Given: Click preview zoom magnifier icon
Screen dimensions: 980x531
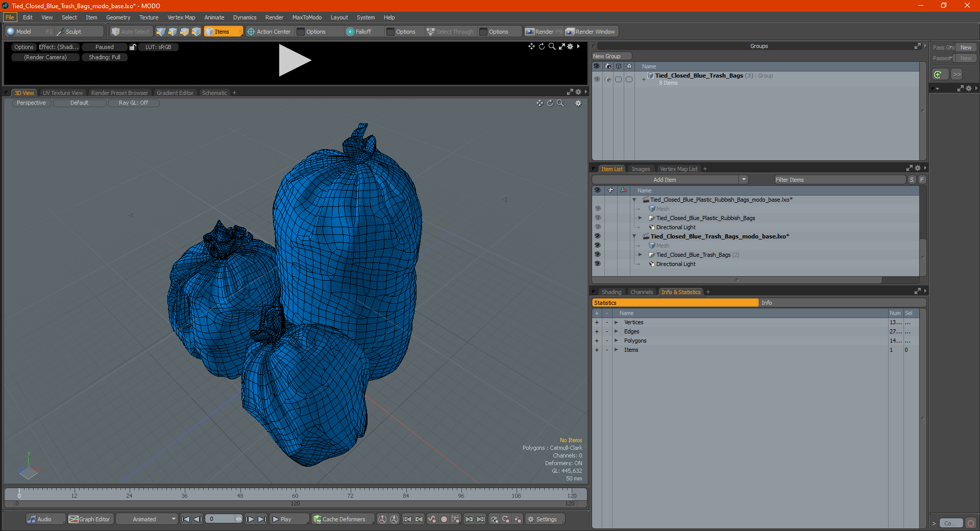Looking at the screenshot, I should [x=552, y=46].
